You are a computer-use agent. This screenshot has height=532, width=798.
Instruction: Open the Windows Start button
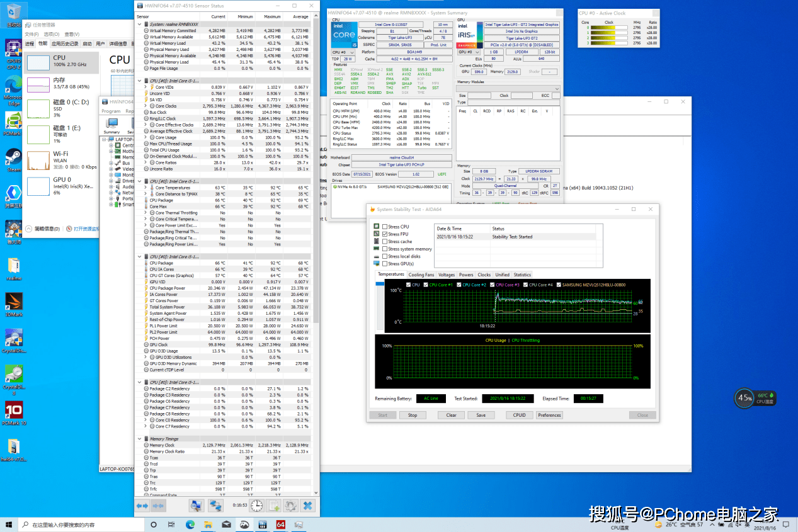pyautogui.click(x=9, y=524)
